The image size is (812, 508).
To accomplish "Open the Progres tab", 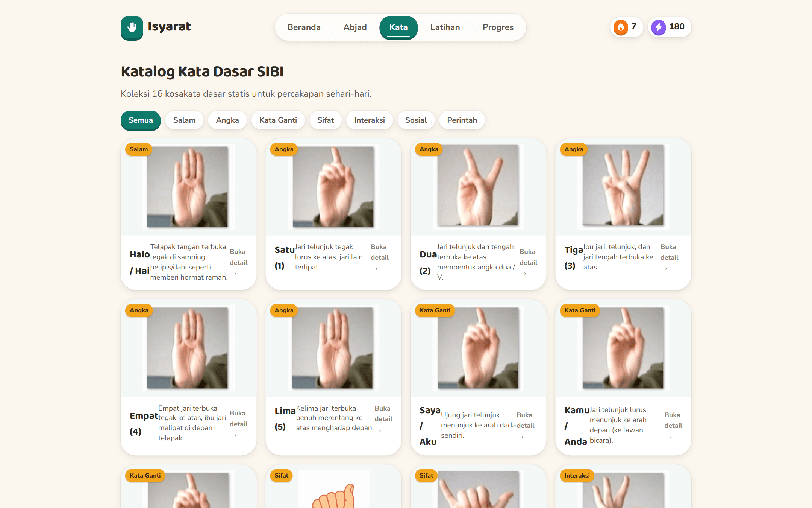I will pos(498,27).
